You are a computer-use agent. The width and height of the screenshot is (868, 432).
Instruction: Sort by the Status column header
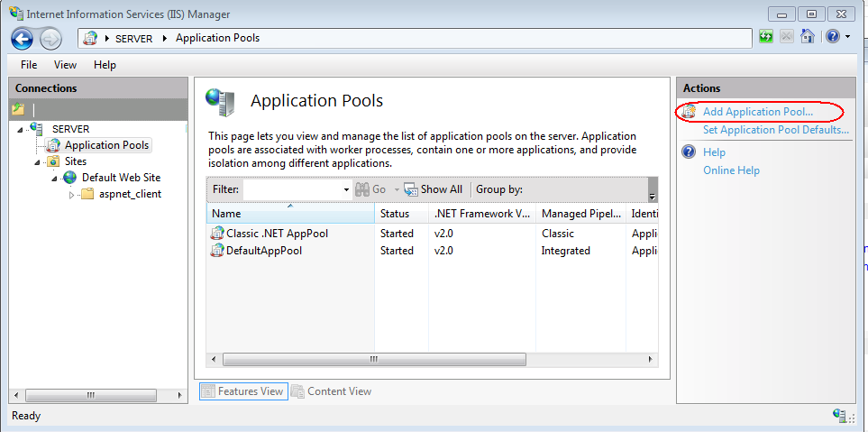395,214
